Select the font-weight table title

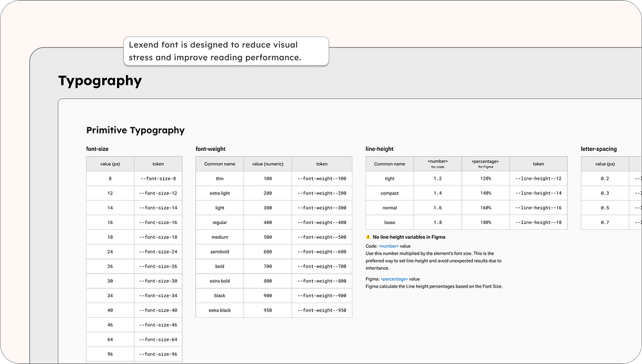(211, 149)
